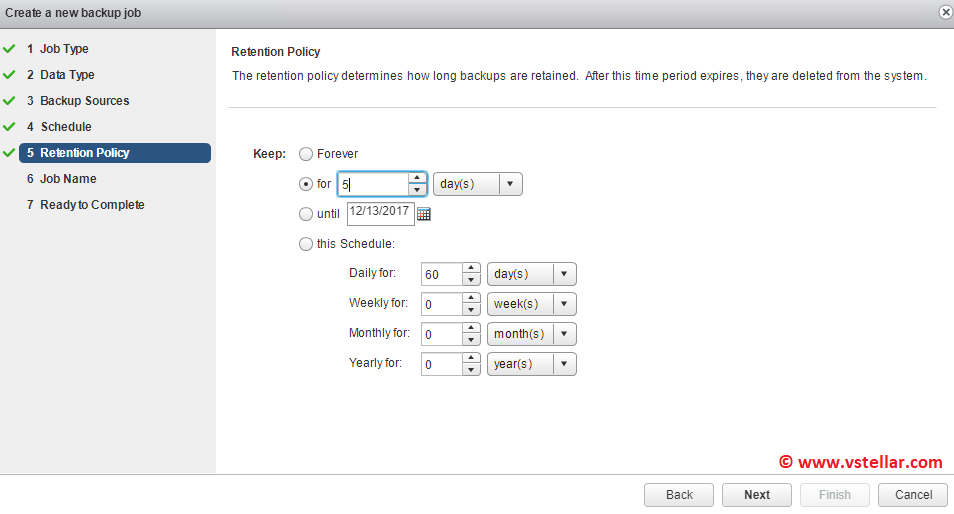The image size is (954, 514).
Task: Increase the 'for' duration value
Action: [x=417, y=178]
